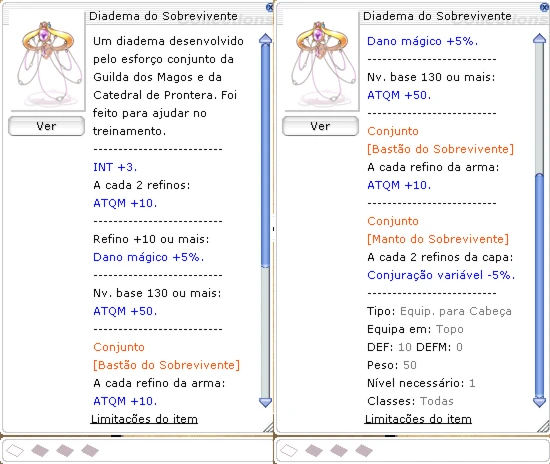Image resolution: width=550 pixels, height=464 pixels.
Task: Click [Manto do Sobrevivente] set text
Action: 438,239
